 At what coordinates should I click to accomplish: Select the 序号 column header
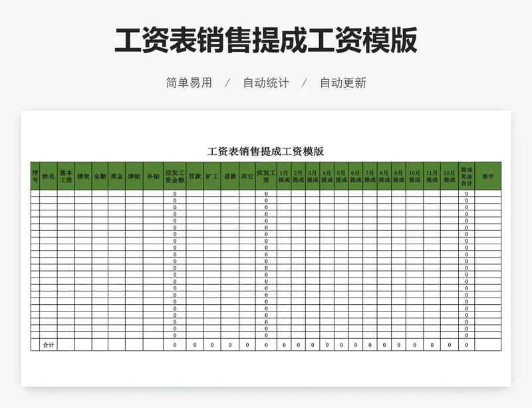(35, 176)
